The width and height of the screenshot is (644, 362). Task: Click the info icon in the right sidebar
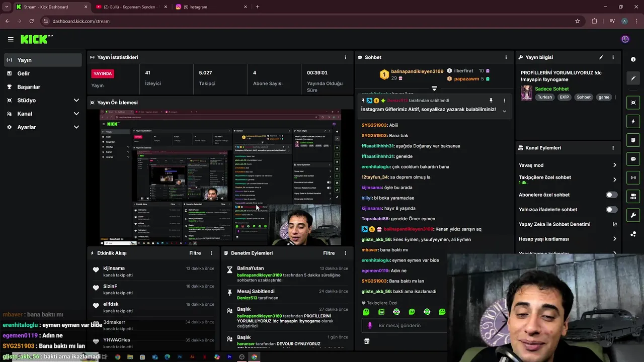point(633,59)
